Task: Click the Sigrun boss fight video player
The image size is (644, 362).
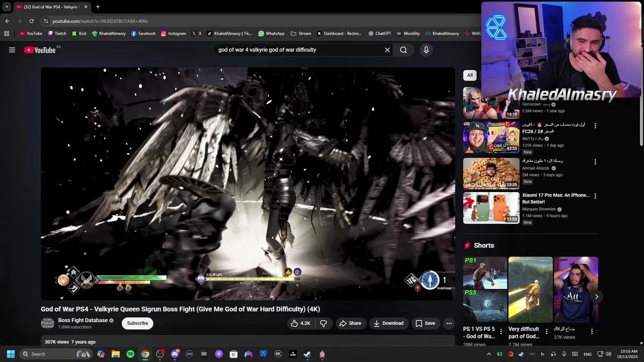Action: coord(248,184)
